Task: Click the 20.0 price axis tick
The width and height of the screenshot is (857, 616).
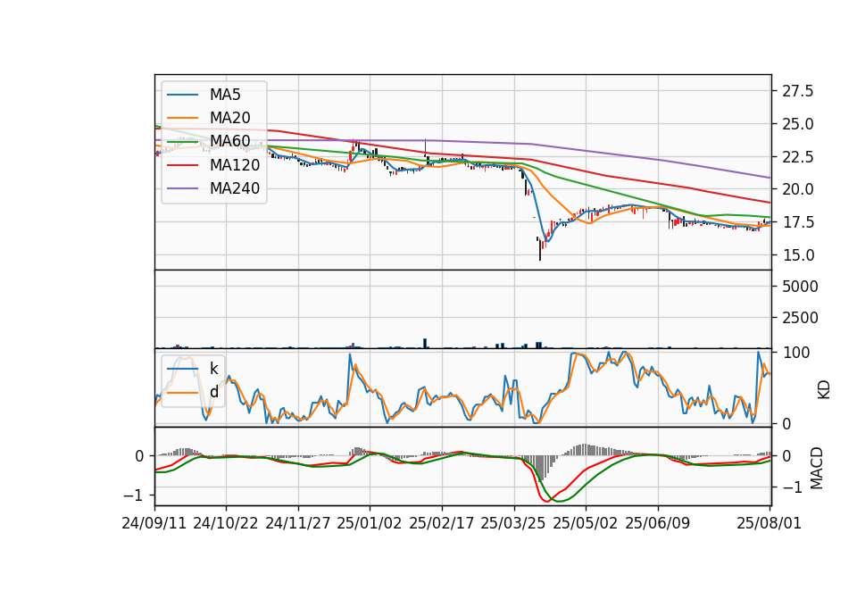Action: [798, 189]
